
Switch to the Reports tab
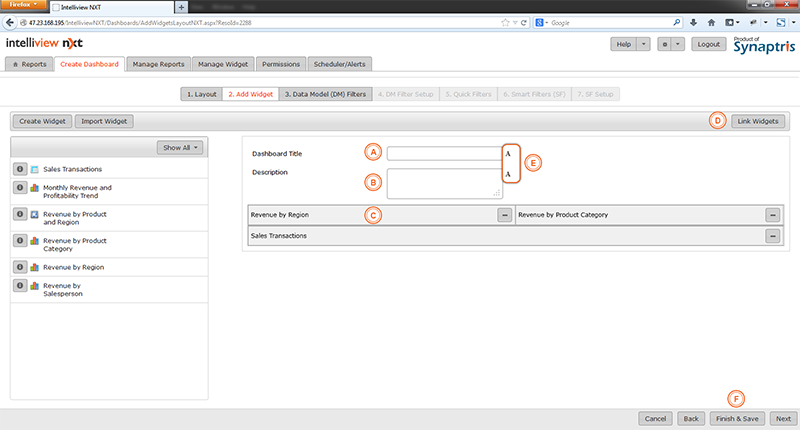click(x=30, y=64)
